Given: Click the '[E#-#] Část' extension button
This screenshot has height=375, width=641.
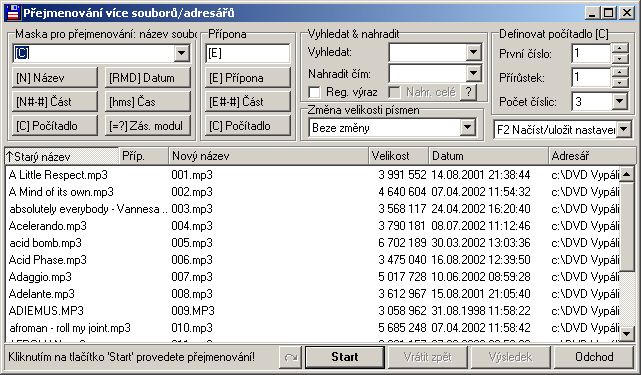Looking at the screenshot, I should click(x=248, y=102).
